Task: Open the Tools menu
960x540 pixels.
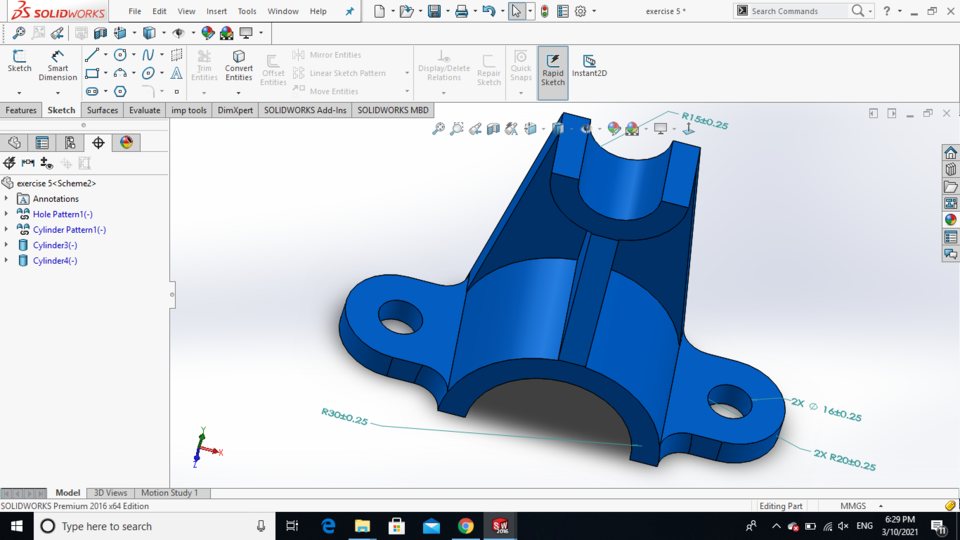Action: (247, 11)
